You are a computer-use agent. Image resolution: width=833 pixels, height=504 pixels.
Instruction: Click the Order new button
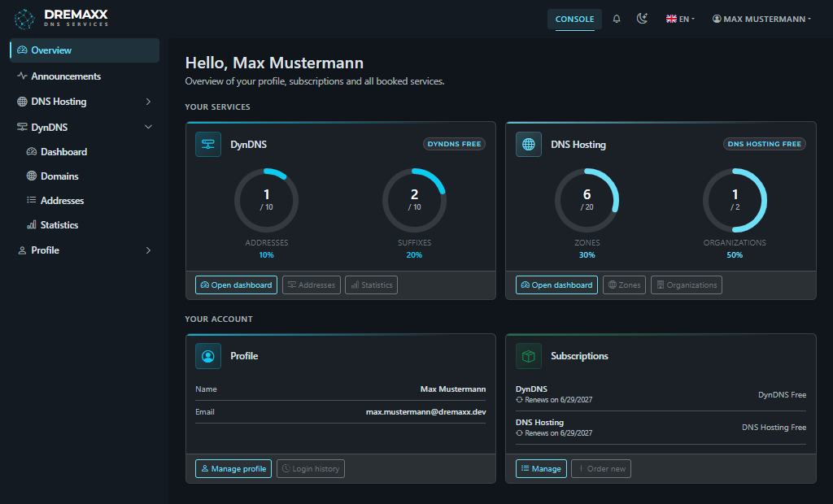click(x=601, y=468)
